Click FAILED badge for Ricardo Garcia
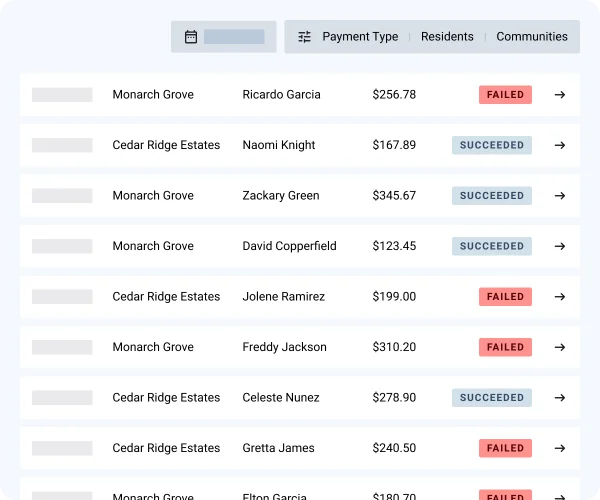The height and width of the screenshot is (500, 600). [x=505, y=95]
